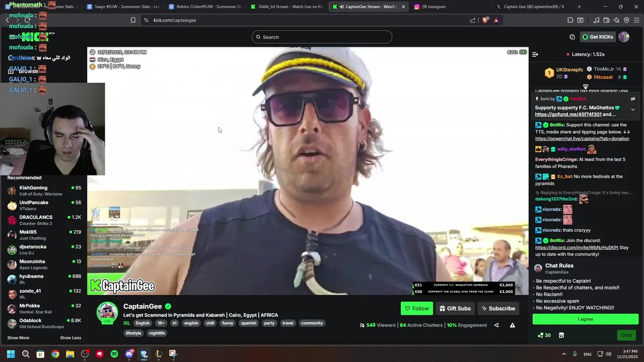Open recommended channel UndPancake
644x362 pixels.
click(x=44, y=206)
